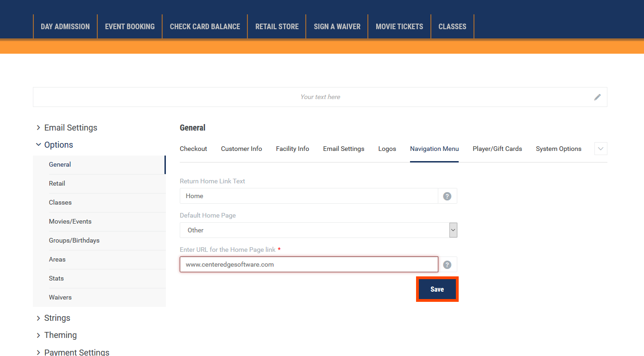
Task: Open Event Booking in the top navigation
Action: pos(130,26)
